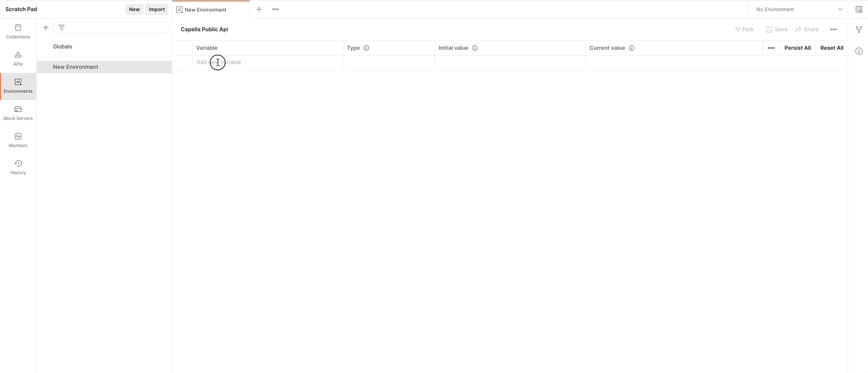Screen dimensions: 868x373
Task: Open table column options three-dot menu
Action: [771, 48]
